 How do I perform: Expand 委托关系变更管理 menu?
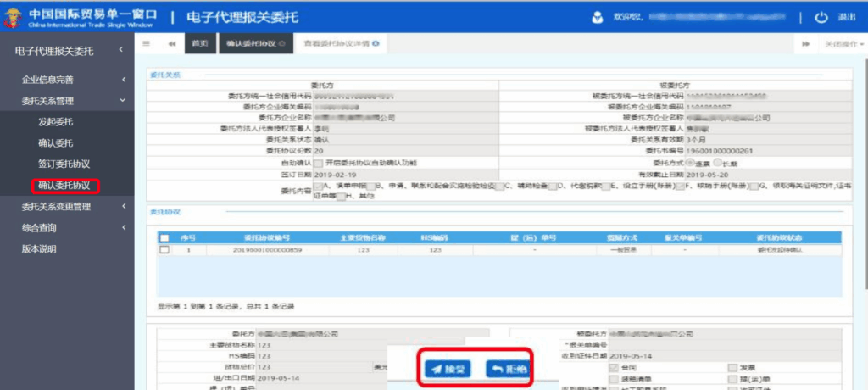tap(67, 207)
